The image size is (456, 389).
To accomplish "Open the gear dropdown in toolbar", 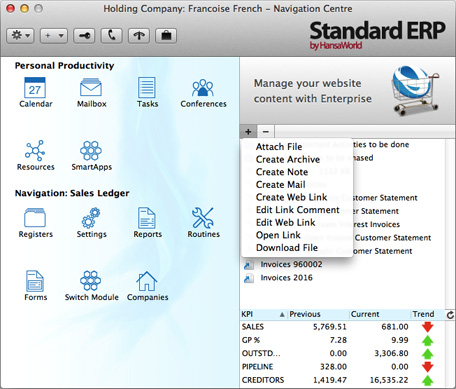I will click(20, 36).
